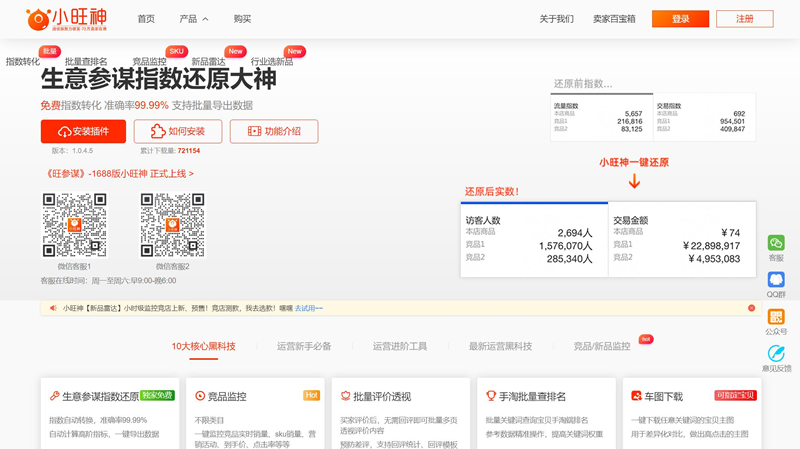Viewport: 800px width, 449px height.
Task: Click the 注册 button
Action: (x=745, y=19)
